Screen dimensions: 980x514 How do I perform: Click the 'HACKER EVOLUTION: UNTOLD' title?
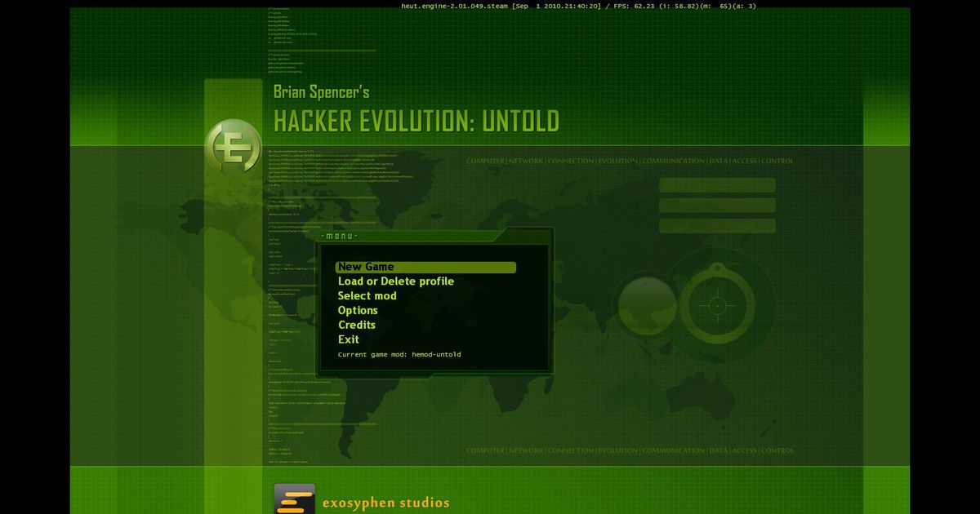pyautogui.click(x=416, y=121)
